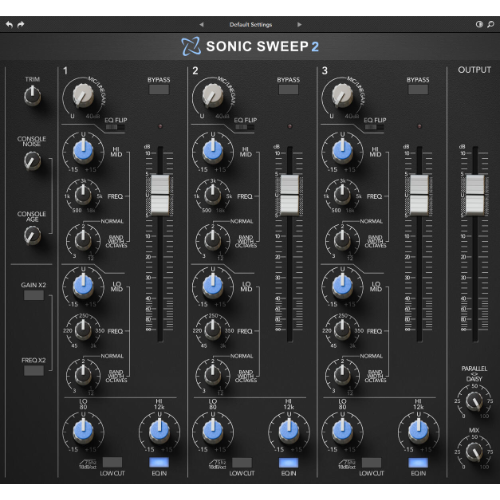The image size is (500, 500).
Task: Toggle channel 2 EQ IN button
Action: pos(289,462)
